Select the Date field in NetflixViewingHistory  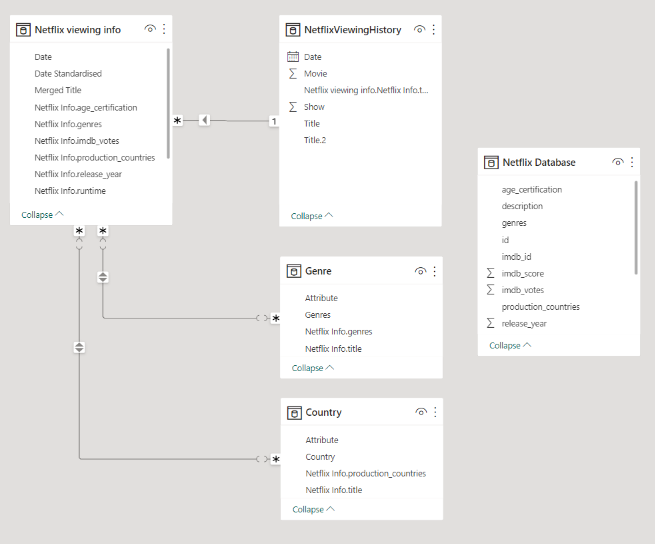[313, 57]
